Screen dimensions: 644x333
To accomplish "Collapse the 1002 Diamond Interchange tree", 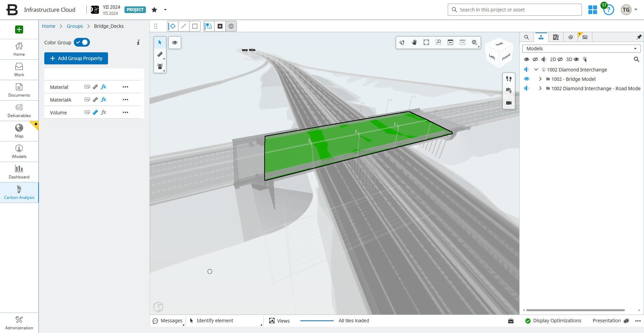I will tap(536, 70).
